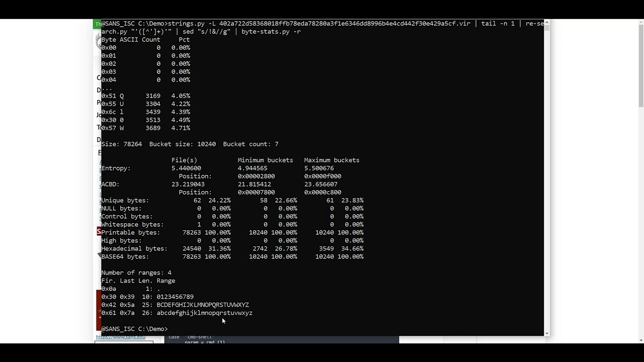Screen dimensions: 644x362
Task: Click the 'Bucket count: 7' text
Action: pos(251,144)
